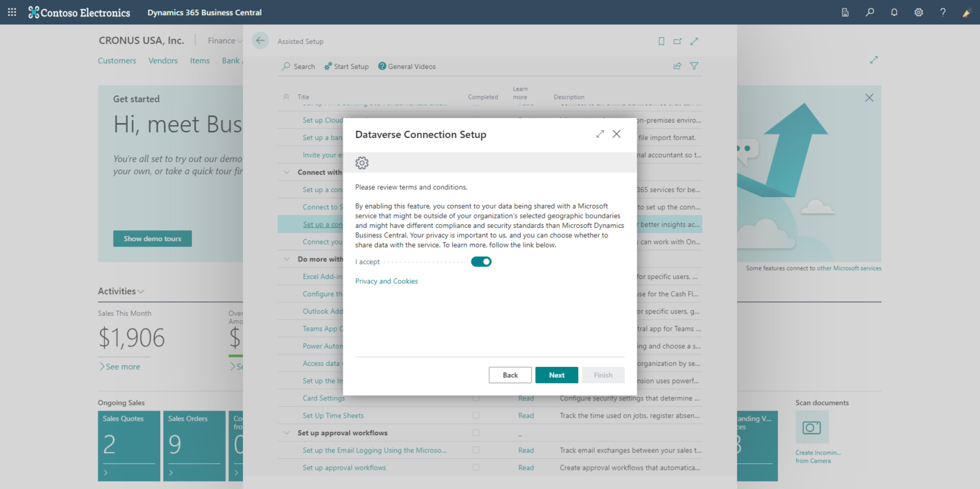Open the Customers navigation menu
Image resolution: width=980 pixels, height=489 pixels.
click(117, 60)
